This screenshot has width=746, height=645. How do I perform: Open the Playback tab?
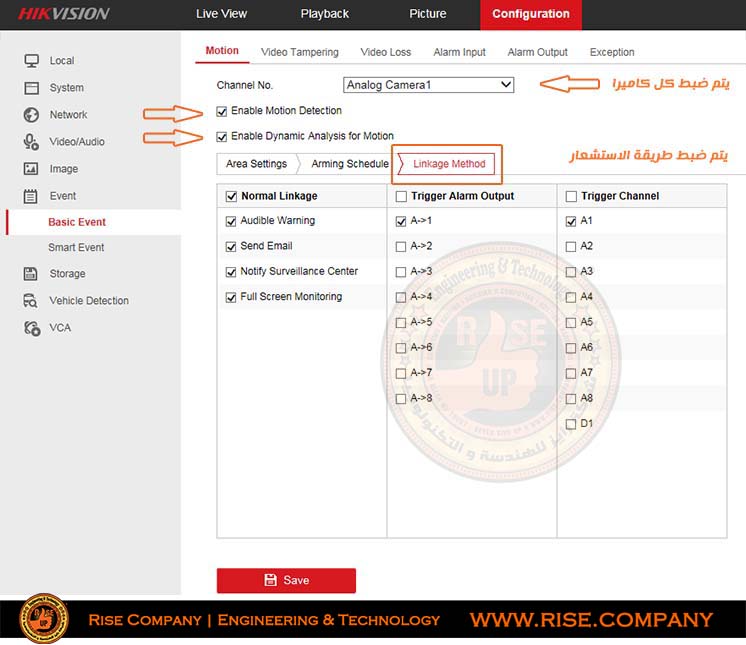pyautogui.click(x=324, y=14)
